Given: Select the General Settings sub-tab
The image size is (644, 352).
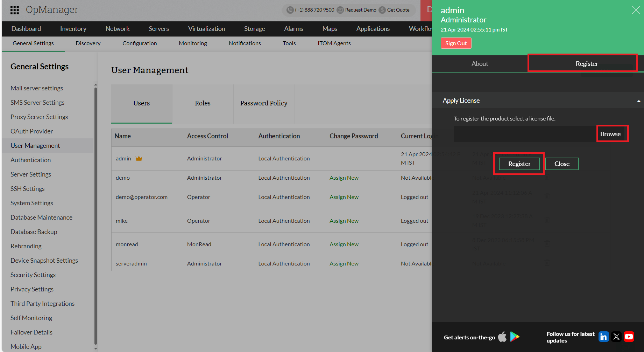Looking at the screenshot, I should 33,43.
